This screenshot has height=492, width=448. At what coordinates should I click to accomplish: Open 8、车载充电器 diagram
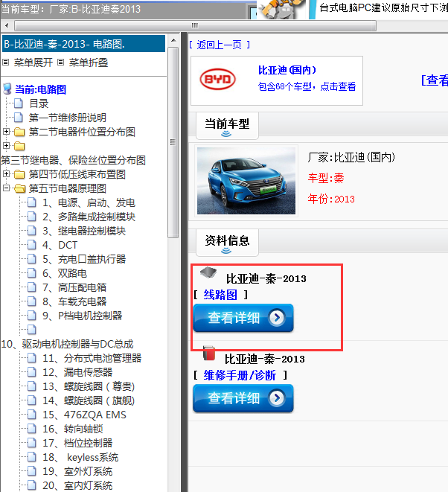[74, 301]
